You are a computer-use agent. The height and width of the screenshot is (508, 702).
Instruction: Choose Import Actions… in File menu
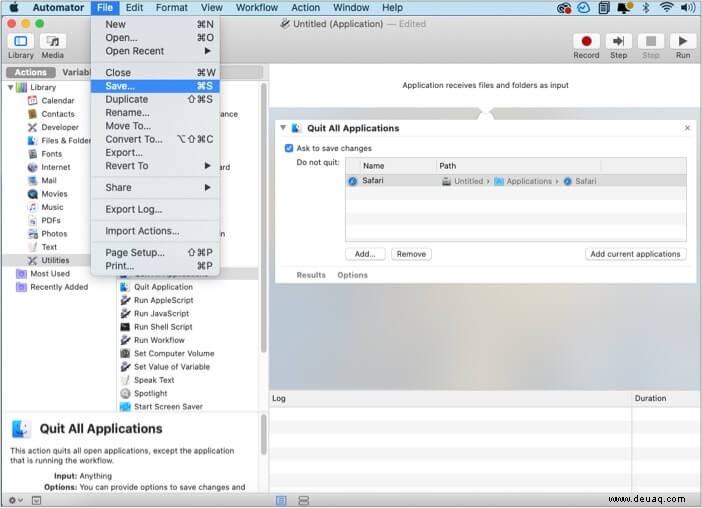pos(155,231)
